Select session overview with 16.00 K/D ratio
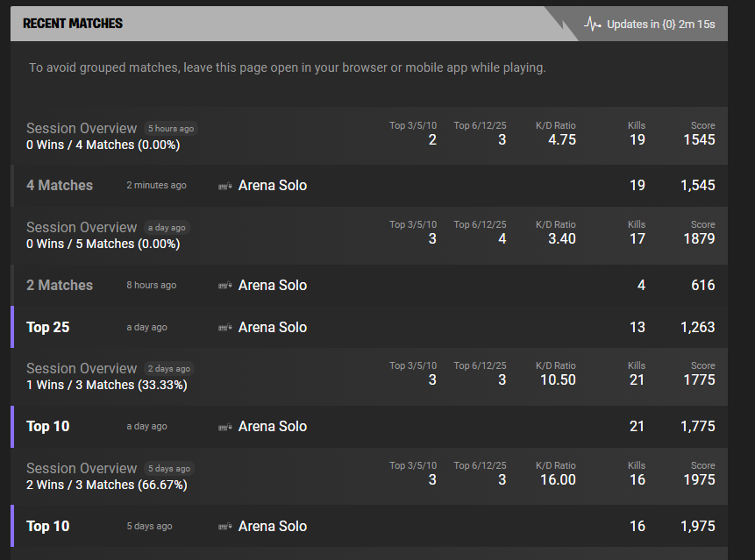The height and width of the screenshot is (560, 755). tap(369, 476)
